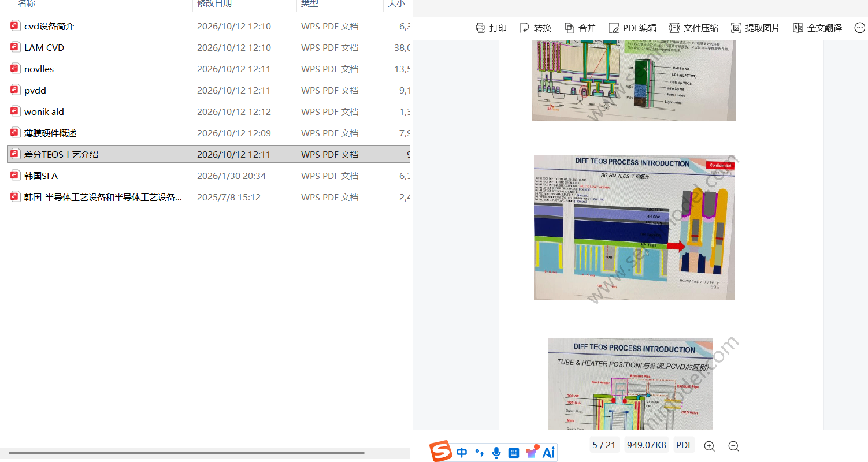Start 全文翻译 full-text translation

(817, 28)
